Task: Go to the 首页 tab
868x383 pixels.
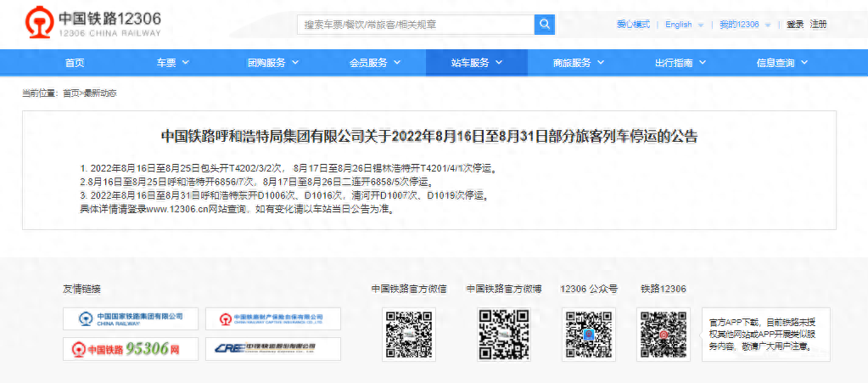Action: click(x=75, y=63)
